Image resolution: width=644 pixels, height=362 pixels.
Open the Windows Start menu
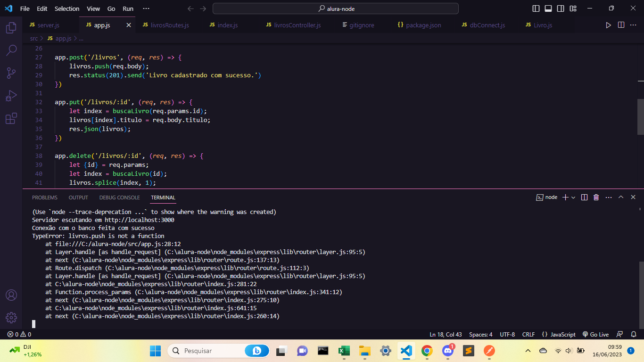(x=155, y=351)
